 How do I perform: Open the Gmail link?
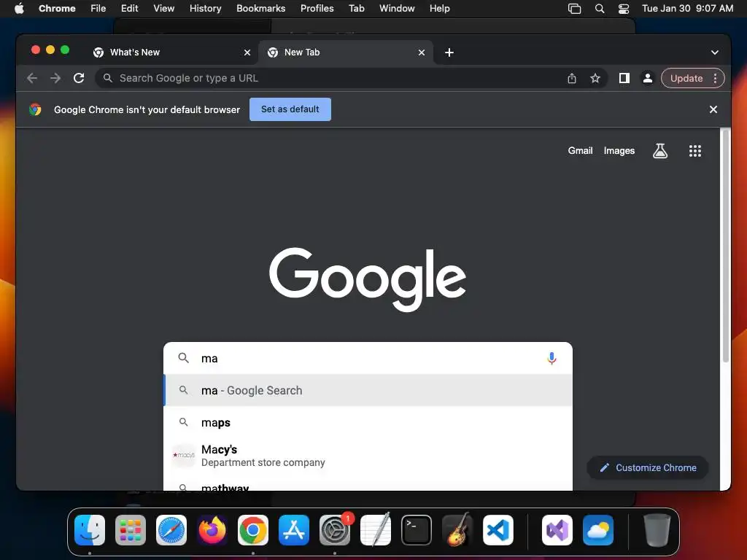(x=580, y=150)
